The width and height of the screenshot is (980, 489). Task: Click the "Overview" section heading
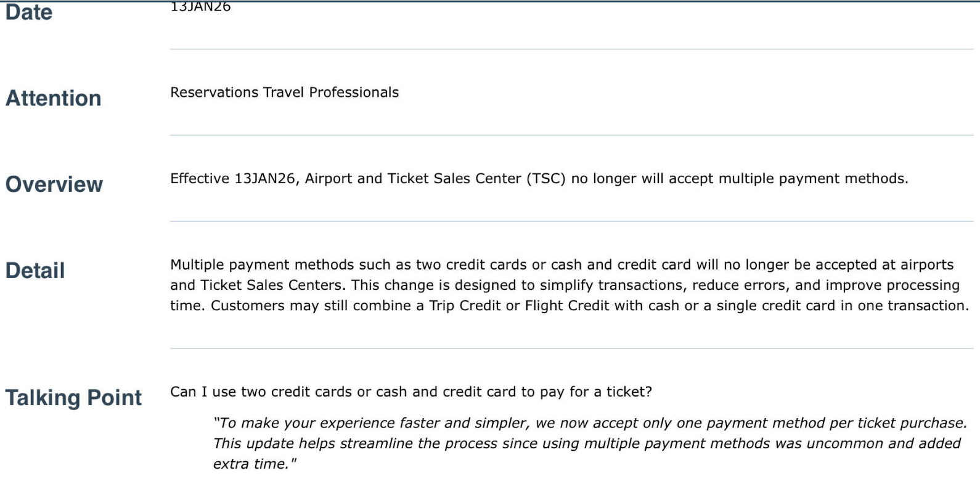[54, 184]
